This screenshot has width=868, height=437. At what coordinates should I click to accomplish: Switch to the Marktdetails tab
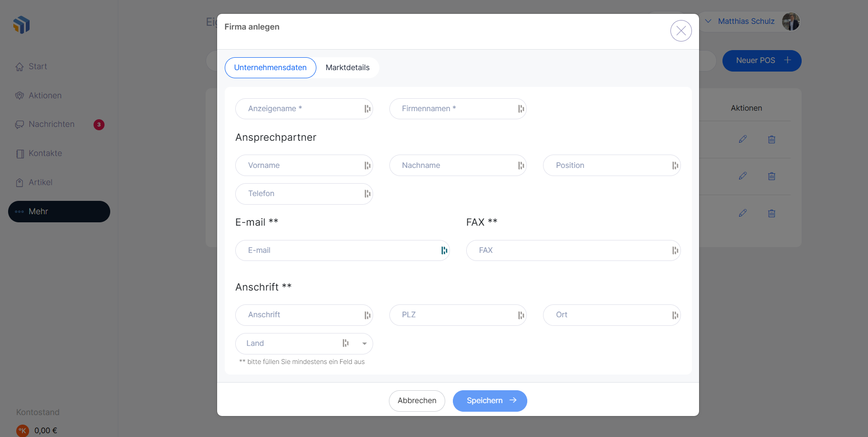pos(347,68)
